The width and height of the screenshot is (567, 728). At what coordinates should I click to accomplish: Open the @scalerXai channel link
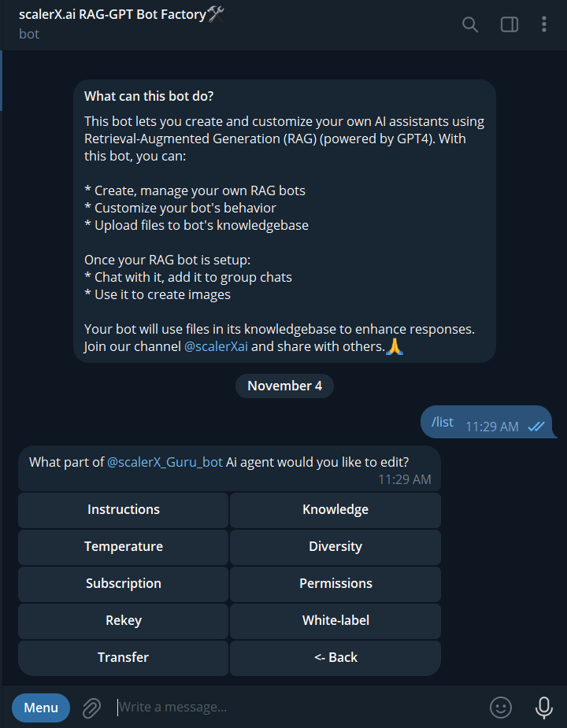tap(216, 346)
